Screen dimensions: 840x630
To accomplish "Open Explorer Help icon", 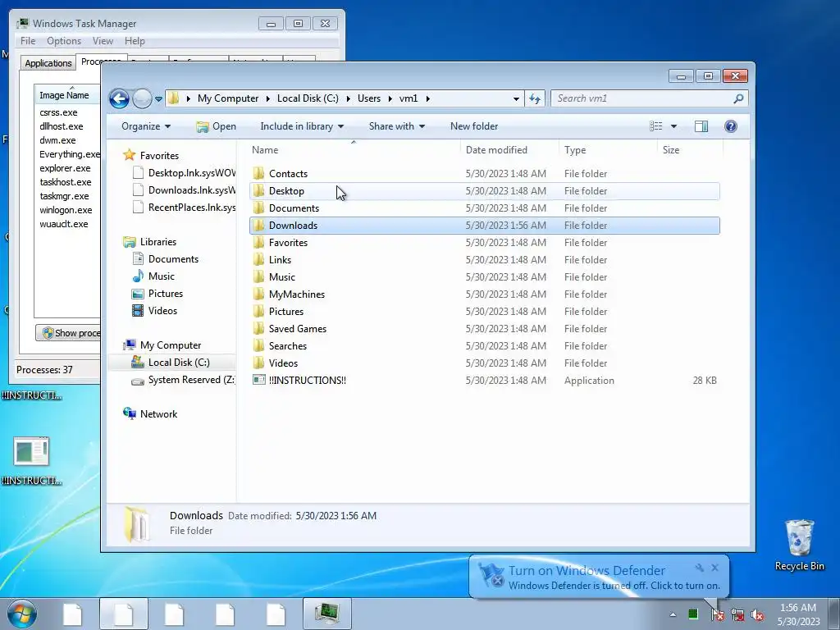I will click(x=731, y=126).
